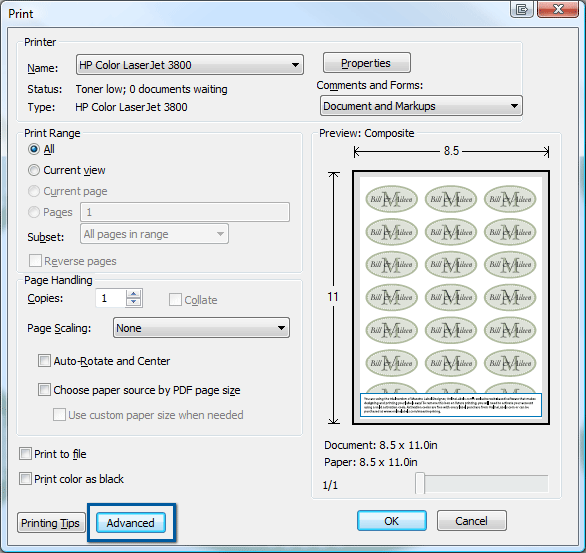The image size is (586, 553).
Task: Enable Print color as black
Action: (25, 479)
